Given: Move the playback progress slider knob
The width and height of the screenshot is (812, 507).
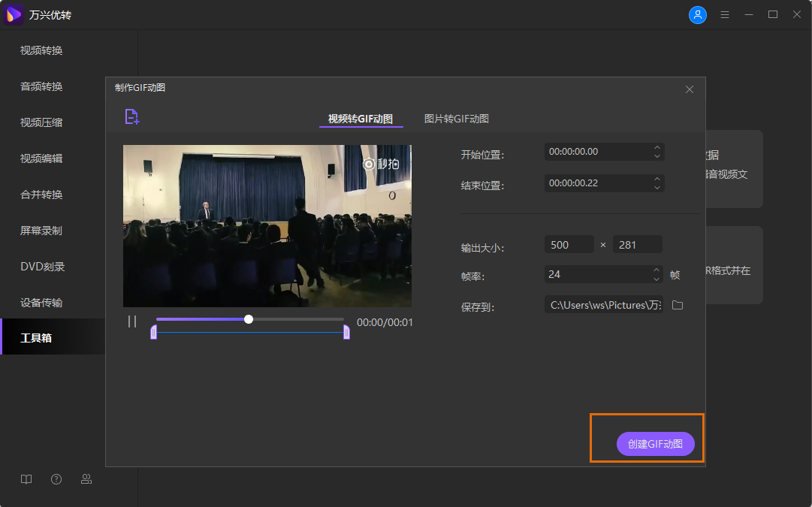Looking at the screenshot, I should click(x=248, y=319).
